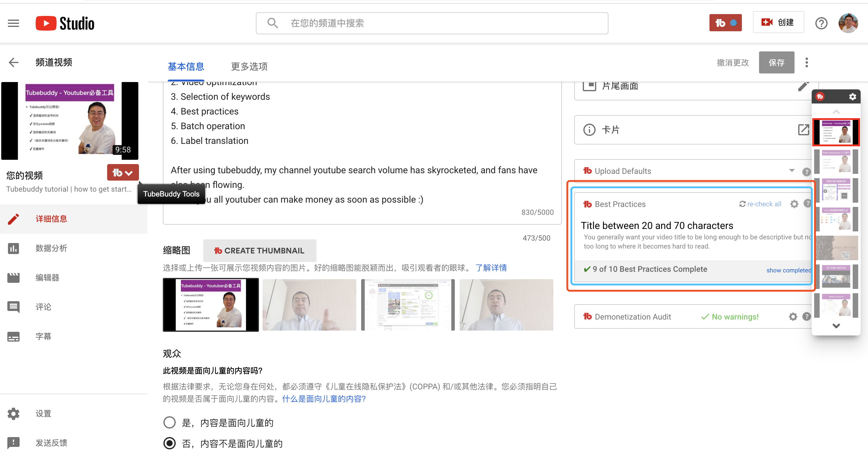Click the 创建 create button
The height and width of the screenshot is (453, 868).
tap(778, 22)
